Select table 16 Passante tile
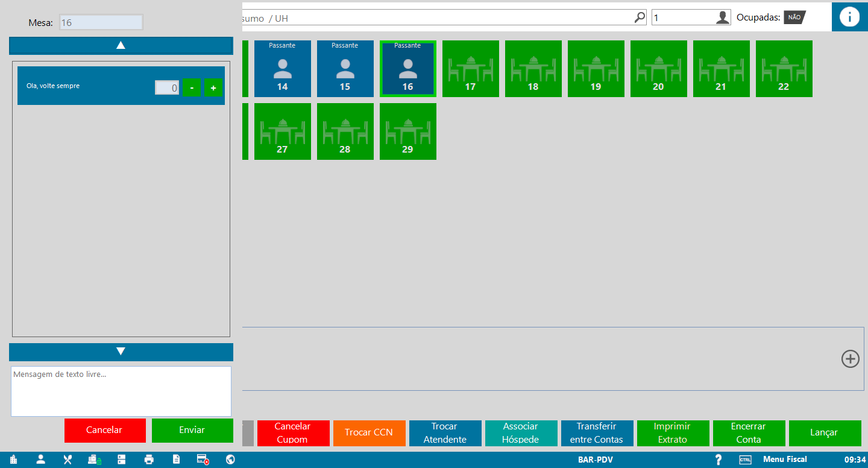This screenshot has width=868, height=468. point(408,69)
